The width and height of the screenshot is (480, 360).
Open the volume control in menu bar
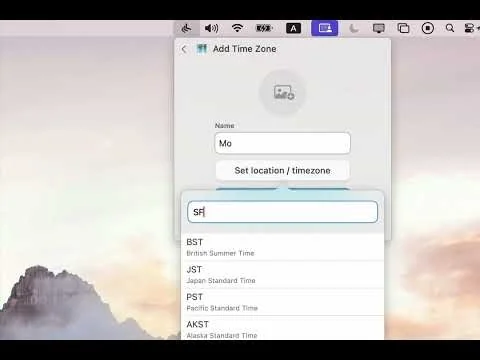[211, 29]
